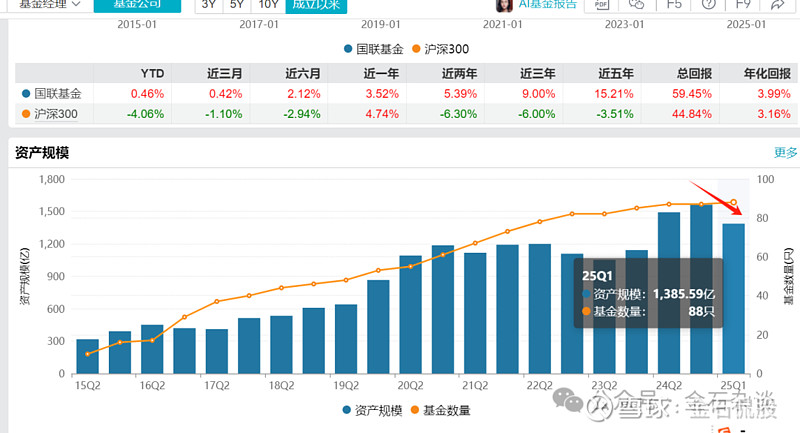Select the 成立以来 time range
The width and height of the screenshot is (800, 433).
[316, 5]
